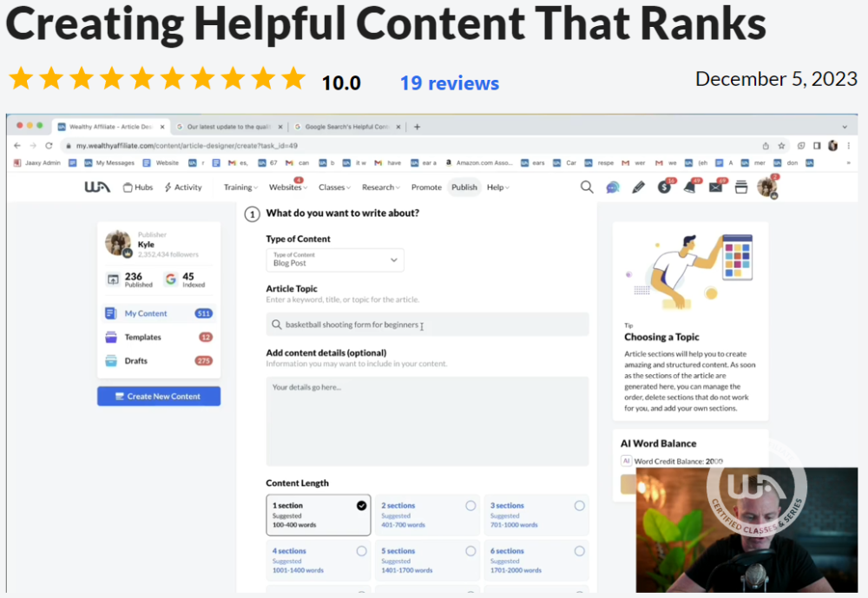Click the Published upload icon beside 236
The height and width of the screenshot is (598, 868).
113,279
